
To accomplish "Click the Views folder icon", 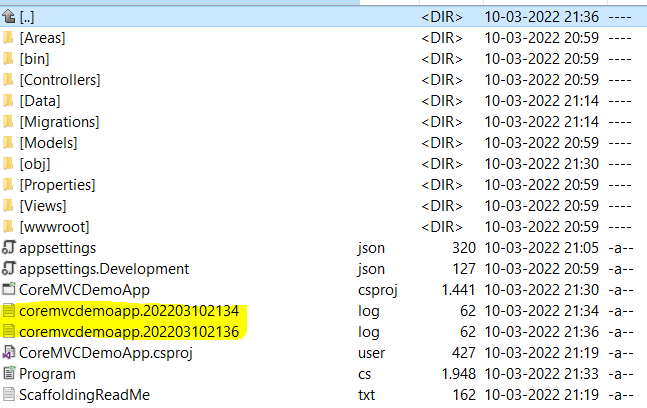I will click(8, 206).
